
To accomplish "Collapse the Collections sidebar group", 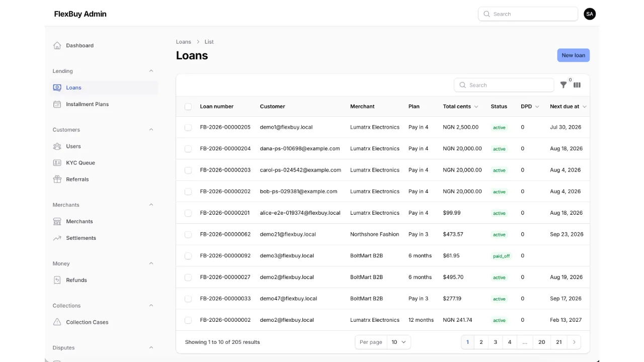I will tap(151, 306).
